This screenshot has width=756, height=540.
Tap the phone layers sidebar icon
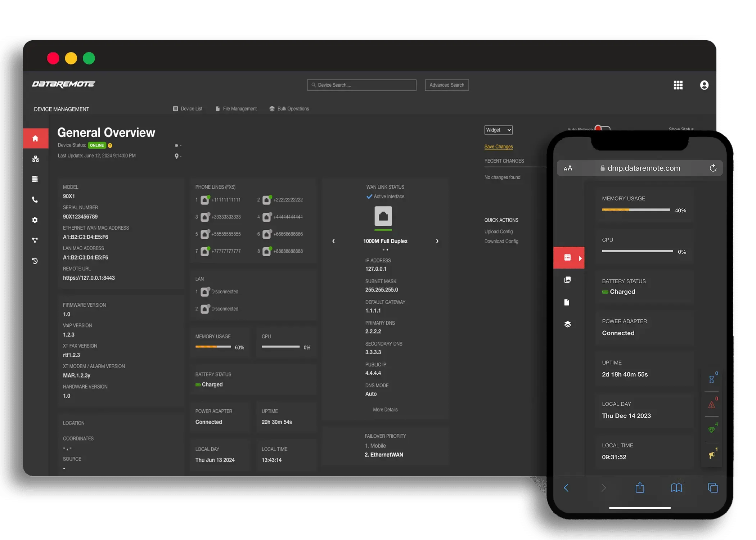pyautogui.click(x=568, y=324)
